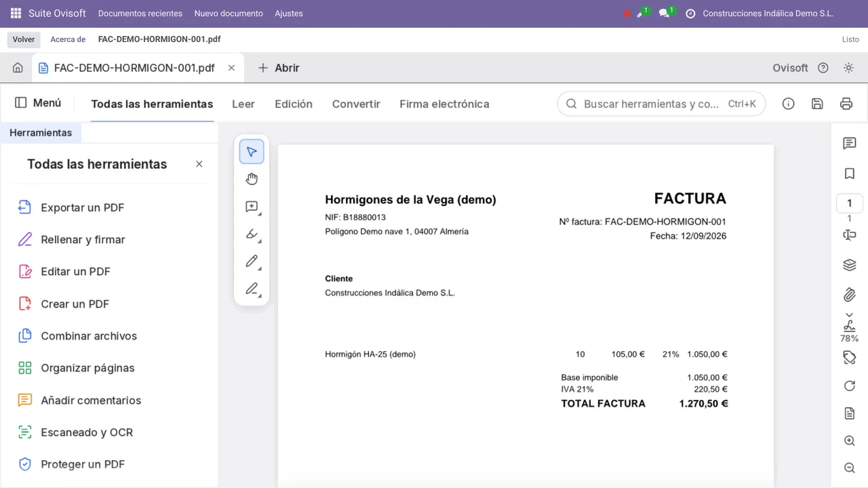868x488 pixels.
Task: Open document info with the circled i icon
Action: click(788, 104)
